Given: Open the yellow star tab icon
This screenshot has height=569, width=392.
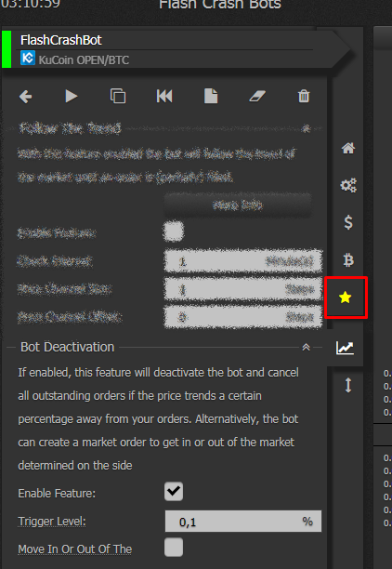Looking at the screenshot, I should pyautogui.click(x=346, y=298).
